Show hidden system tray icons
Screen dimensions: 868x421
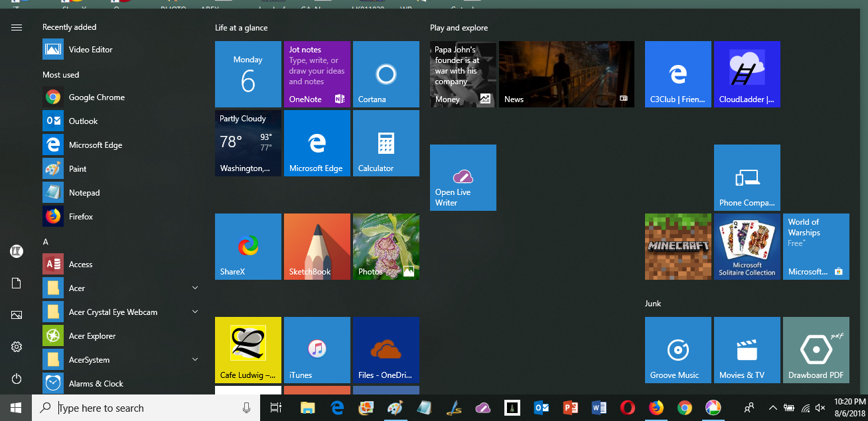(772, 408)
